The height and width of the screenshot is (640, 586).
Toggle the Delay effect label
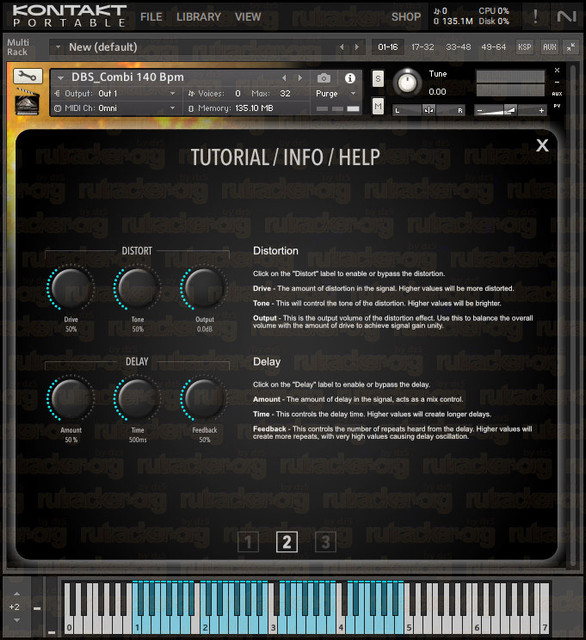[x=137, y=362]
